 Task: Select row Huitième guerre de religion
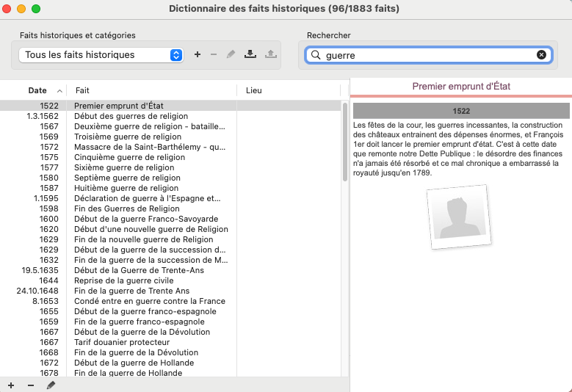click(x=170, y=188)
